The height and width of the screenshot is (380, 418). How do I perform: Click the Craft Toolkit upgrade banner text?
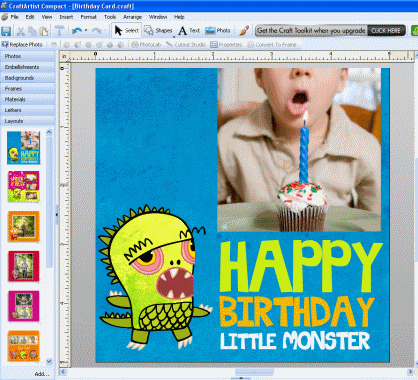pyautogui.click(x=311, y=31)
